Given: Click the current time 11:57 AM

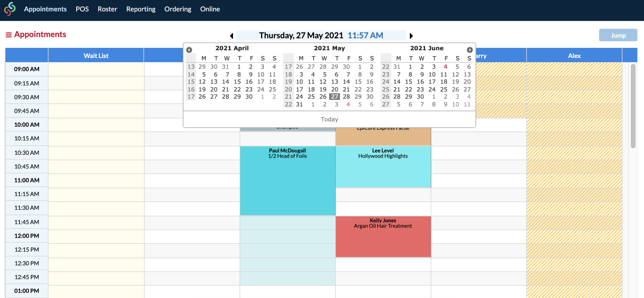Looking at the screenshot, I should click(365, 35).
